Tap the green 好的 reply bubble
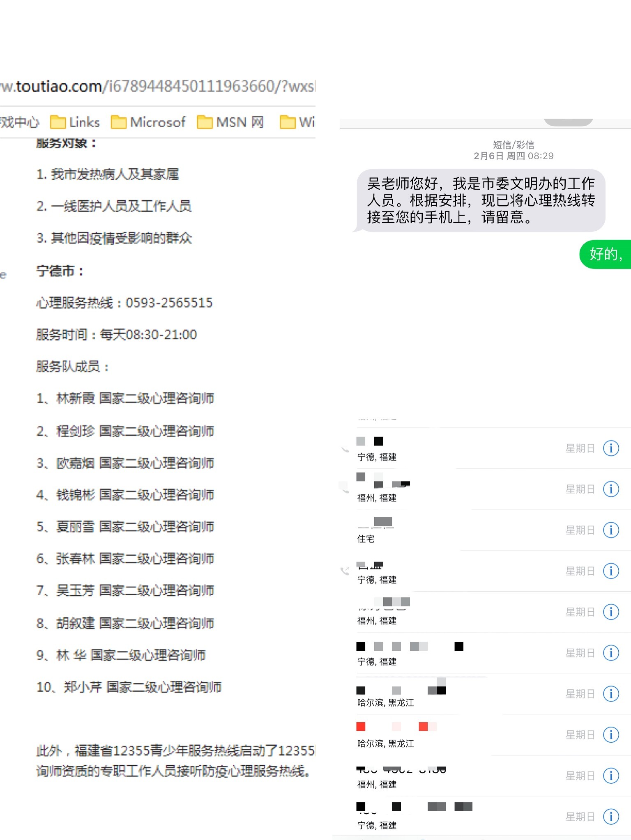631x840 pixels. coord(606,254)
